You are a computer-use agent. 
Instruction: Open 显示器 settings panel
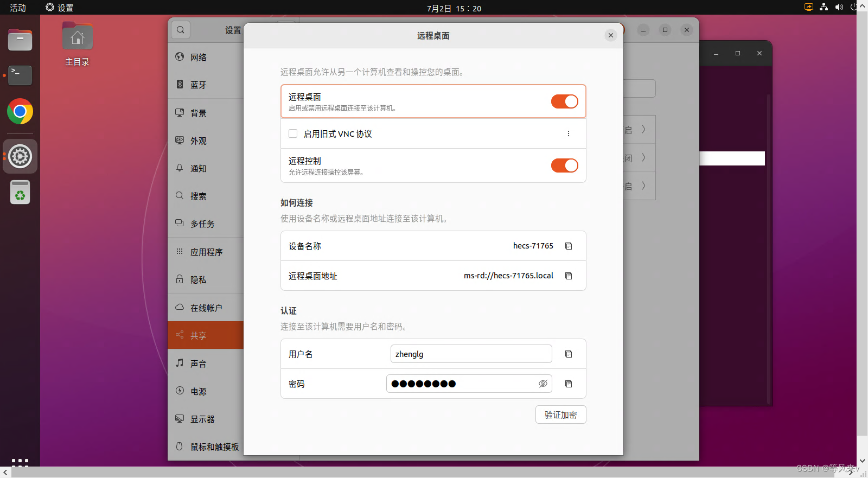[206, 419]
